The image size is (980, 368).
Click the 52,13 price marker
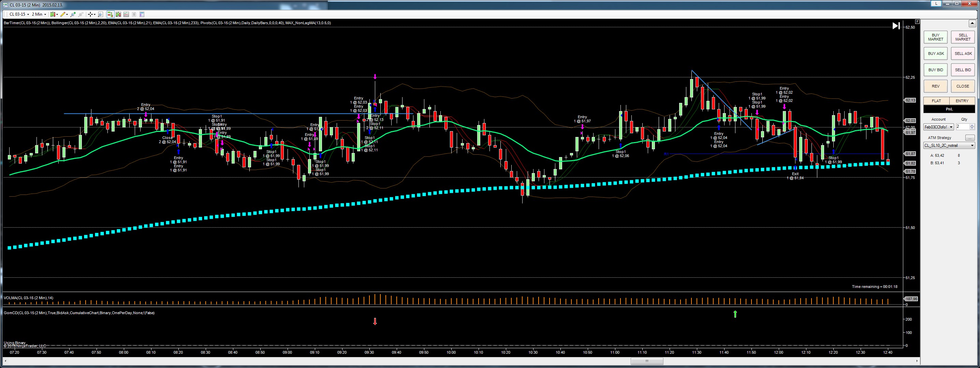pos(910,101)
